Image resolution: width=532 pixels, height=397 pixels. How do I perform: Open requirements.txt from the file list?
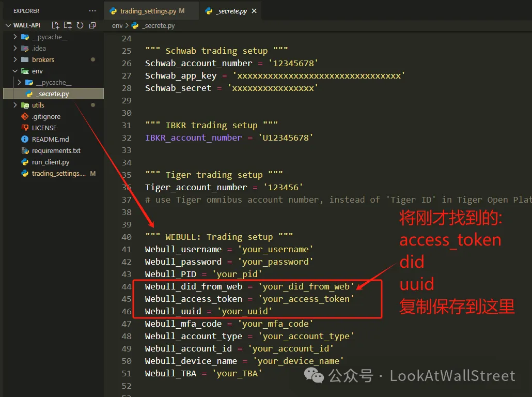(56, 150)
